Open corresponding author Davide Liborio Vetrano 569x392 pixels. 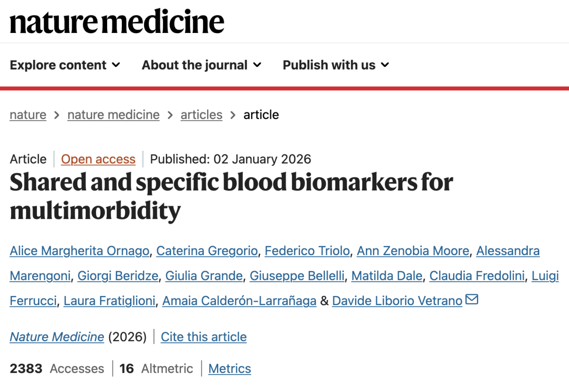[x=397, y=301]
